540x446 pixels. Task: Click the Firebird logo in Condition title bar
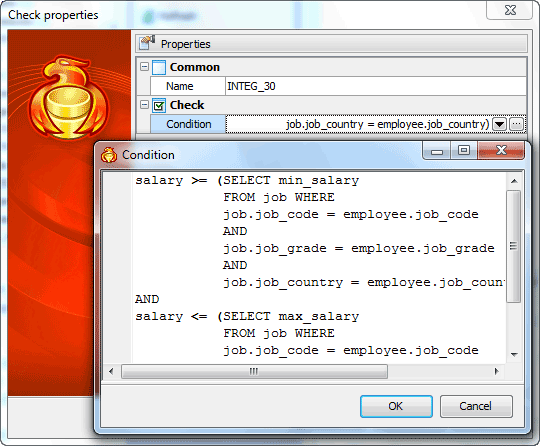point(109,155)
